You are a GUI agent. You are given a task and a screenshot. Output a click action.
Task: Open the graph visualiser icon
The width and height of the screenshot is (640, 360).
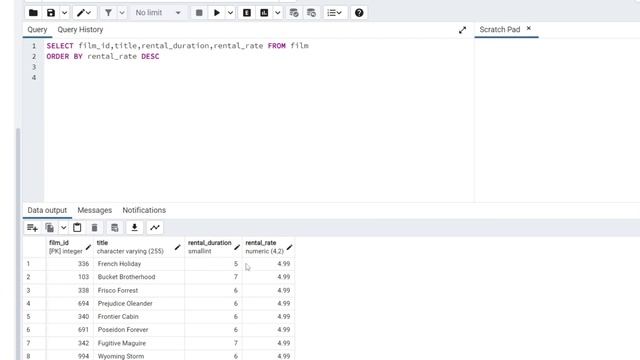[x=155, y=228]
